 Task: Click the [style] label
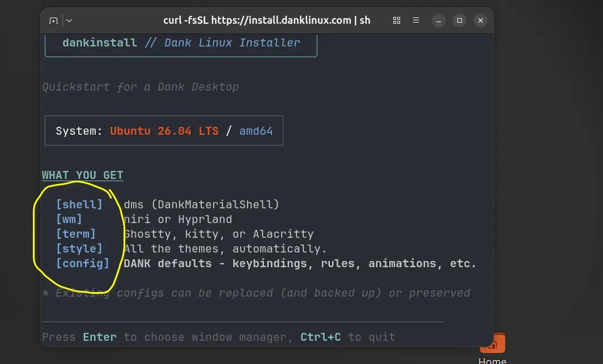[x=79, y=249]
